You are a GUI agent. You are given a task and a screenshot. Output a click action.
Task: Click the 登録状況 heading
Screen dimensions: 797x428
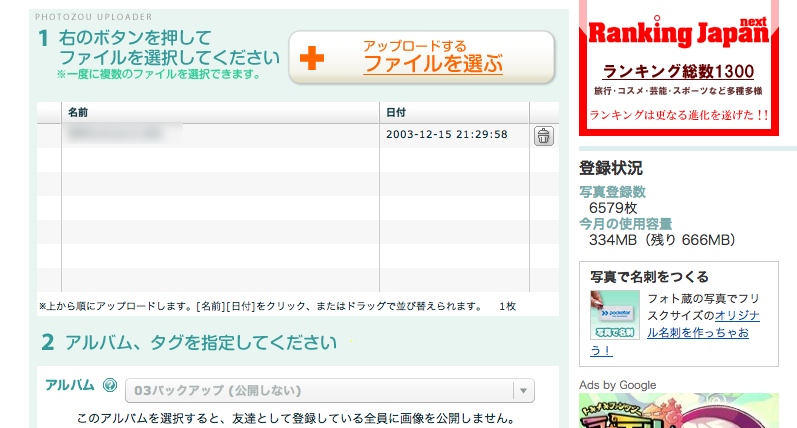pos(611,168)
